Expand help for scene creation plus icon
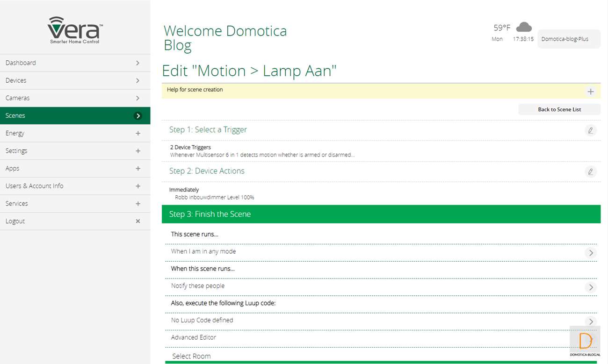This screenshot has width=608, height=364. [591, 92]
